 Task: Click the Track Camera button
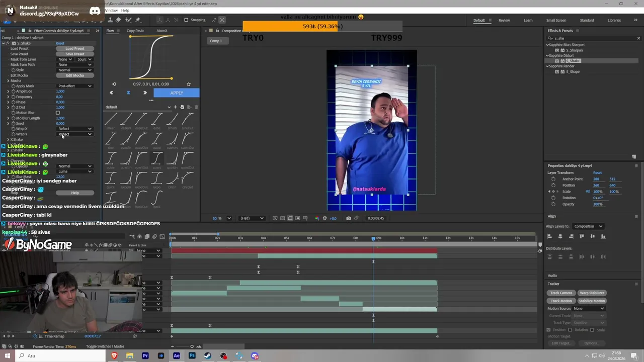coord(561,293)
